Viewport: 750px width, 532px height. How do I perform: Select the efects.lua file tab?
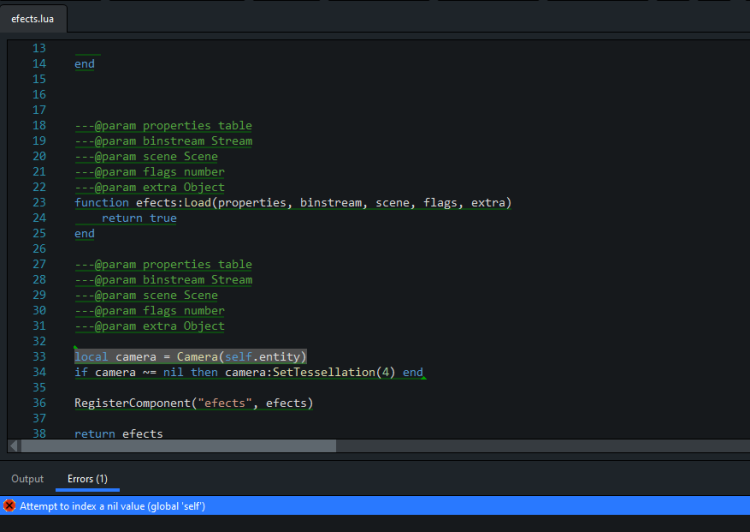34,18
